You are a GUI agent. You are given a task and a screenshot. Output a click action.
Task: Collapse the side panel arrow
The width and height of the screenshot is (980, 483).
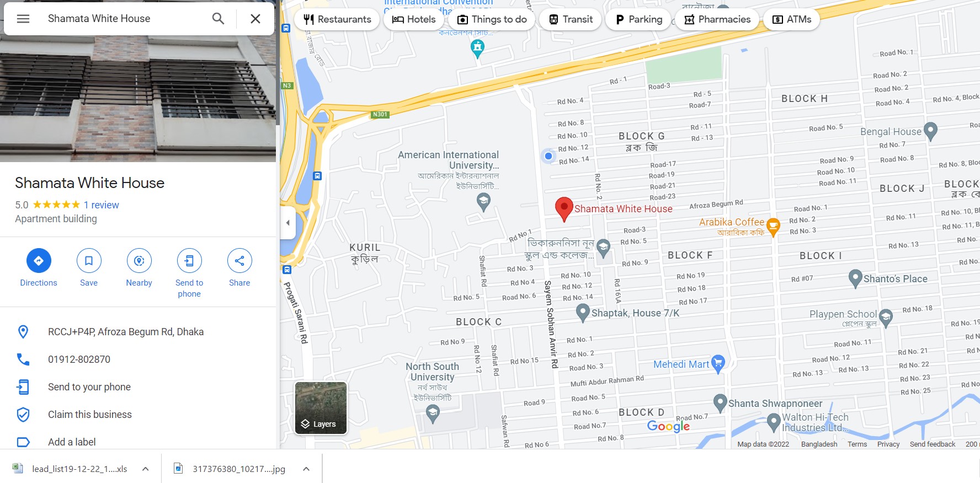(x=287, y=223)
